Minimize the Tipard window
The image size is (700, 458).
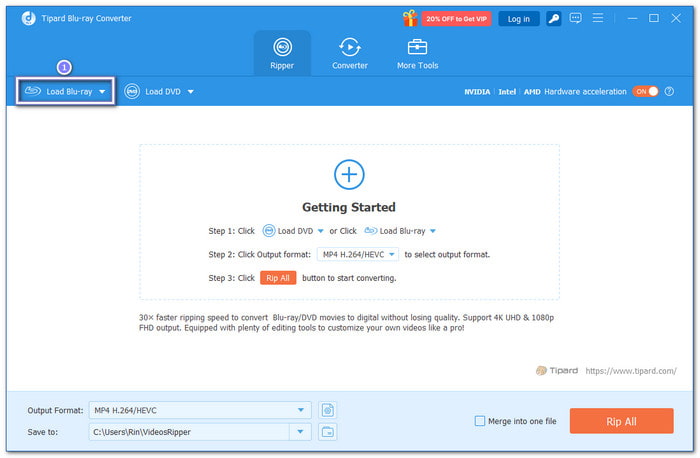pos(632,18)
